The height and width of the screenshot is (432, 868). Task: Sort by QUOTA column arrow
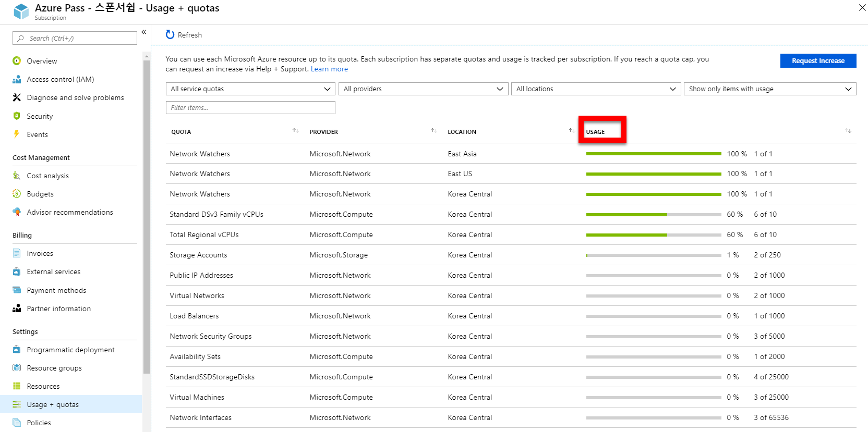tap(295, 131)
